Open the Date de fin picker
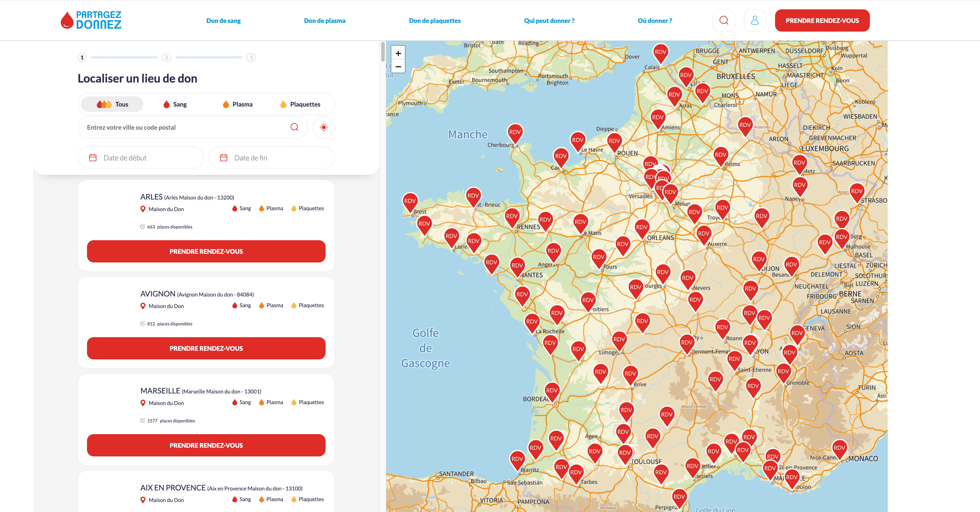The image size is (980, 512). tap(271, 157)
